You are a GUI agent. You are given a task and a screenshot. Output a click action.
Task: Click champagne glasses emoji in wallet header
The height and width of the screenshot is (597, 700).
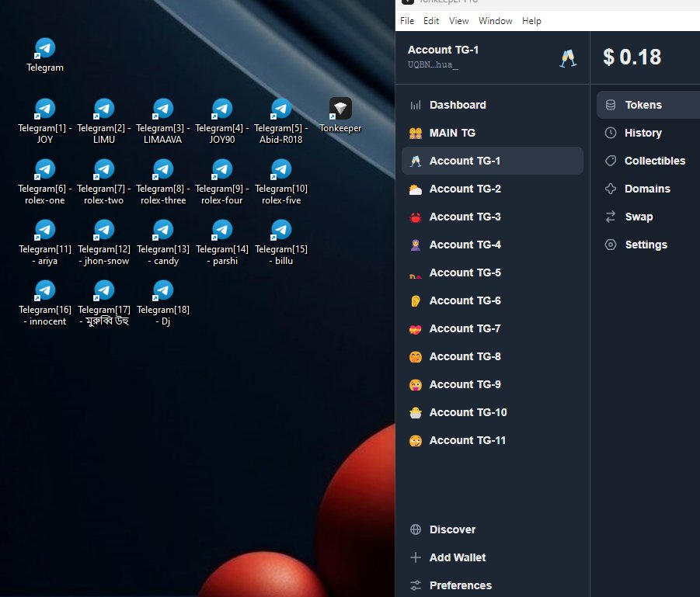point(568,58)
